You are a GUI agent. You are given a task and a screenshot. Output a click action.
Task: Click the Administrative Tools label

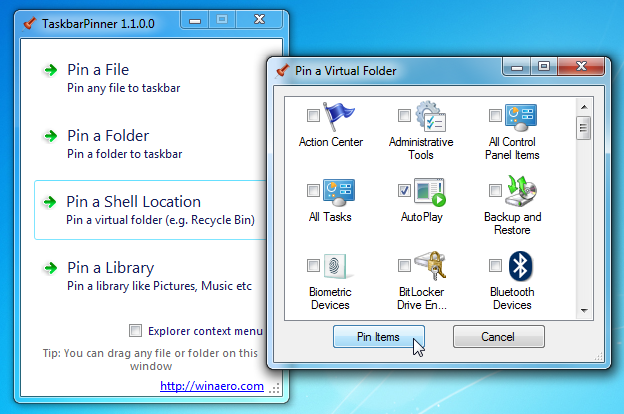point(421,148)
